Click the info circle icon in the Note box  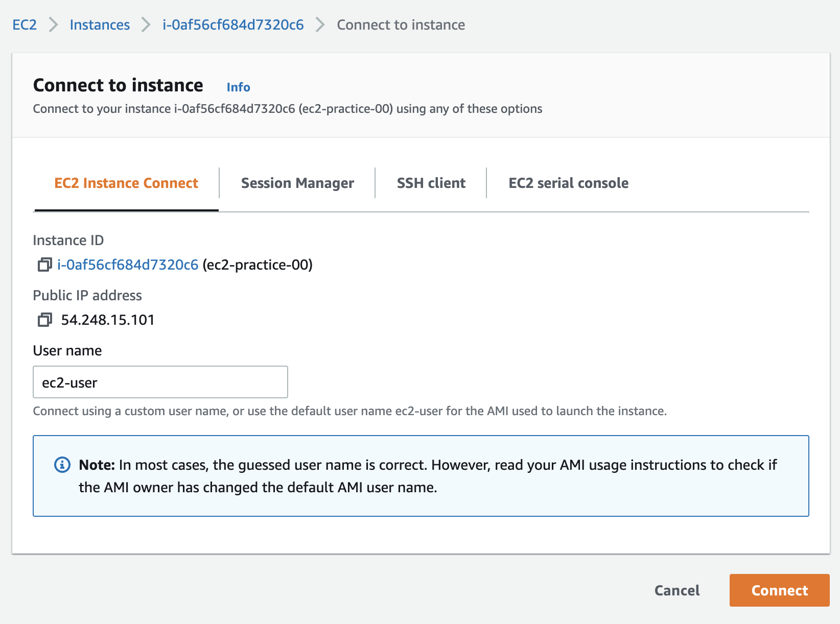pos(62,465)
